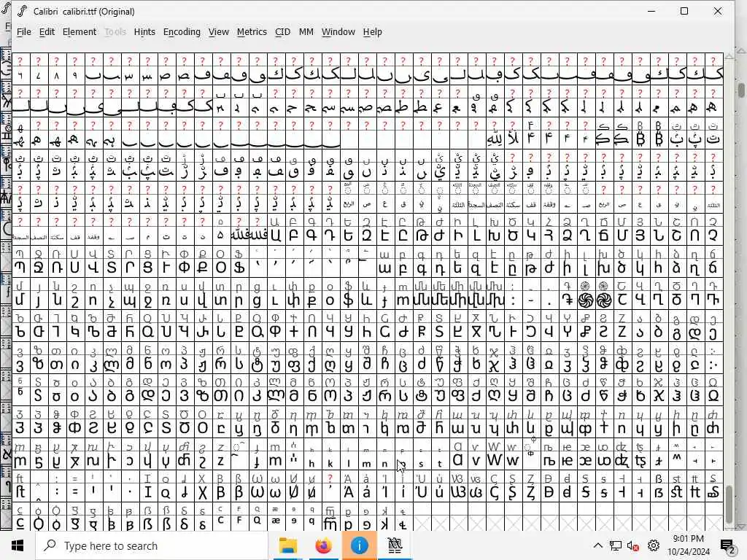Viewport: 747px width, 560px height.
Task: Select the Allah ligature glyph beside lam-alef
Action: pos(495,139)
